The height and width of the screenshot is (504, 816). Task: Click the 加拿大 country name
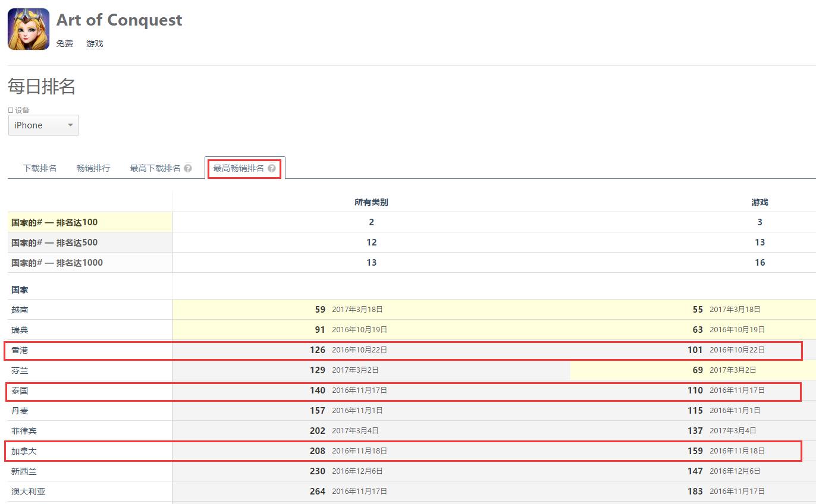click(24, 451)
